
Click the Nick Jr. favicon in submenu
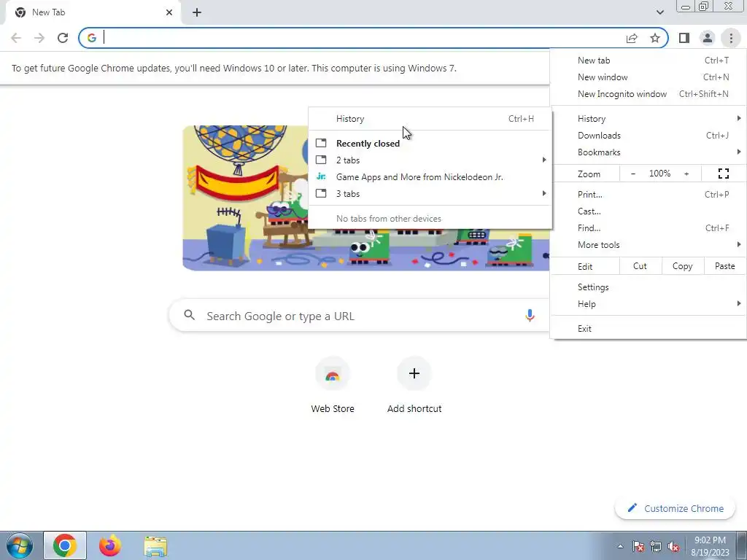(321, 176)
